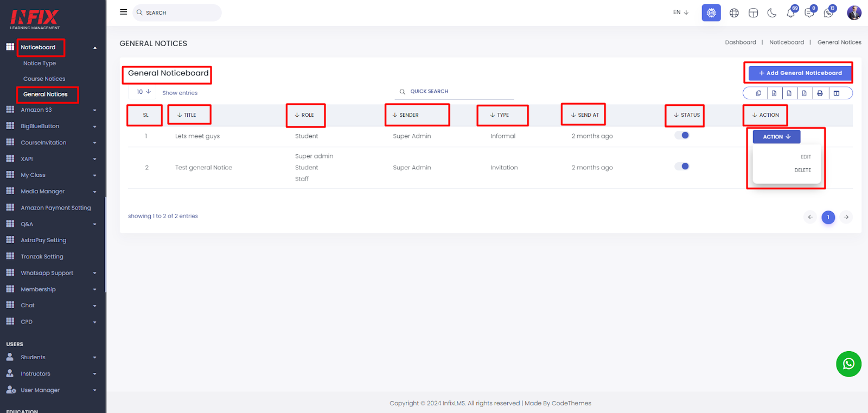
Task: Open the globe website icon
Action: (x=734, y=12)
